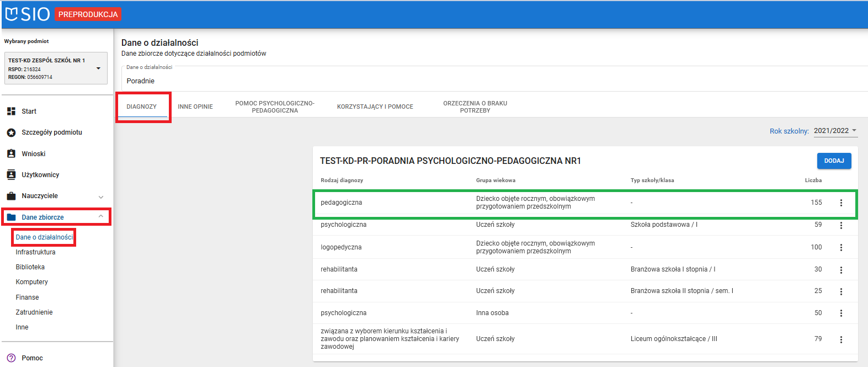Switch to the Diagnozy tab
868x367 pixels.
coord(142,107)
